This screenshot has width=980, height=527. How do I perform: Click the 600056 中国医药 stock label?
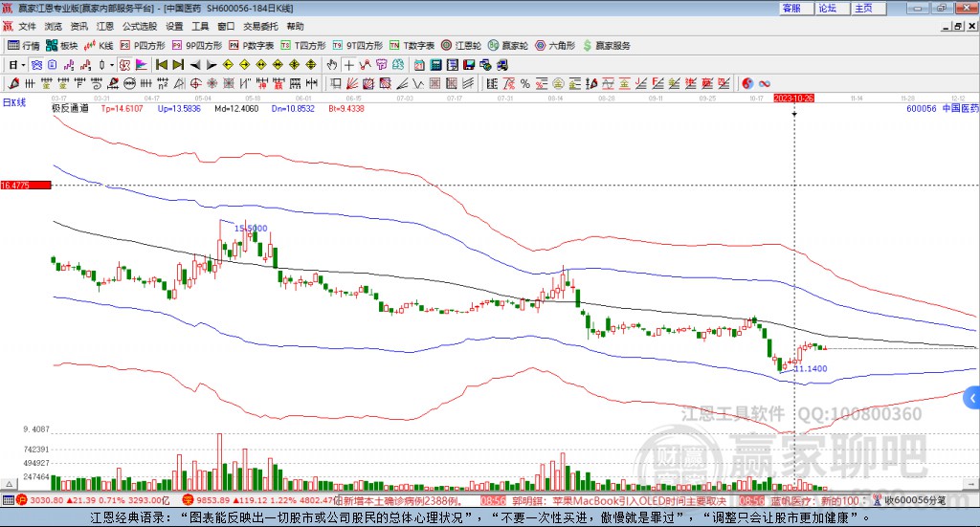point(943,108)
